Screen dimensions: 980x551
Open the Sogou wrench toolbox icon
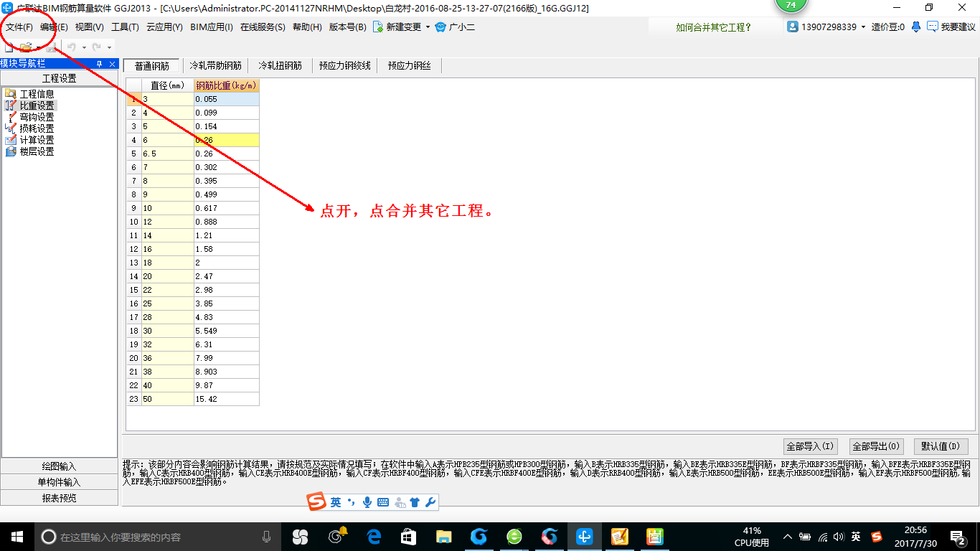click(430, 502)
